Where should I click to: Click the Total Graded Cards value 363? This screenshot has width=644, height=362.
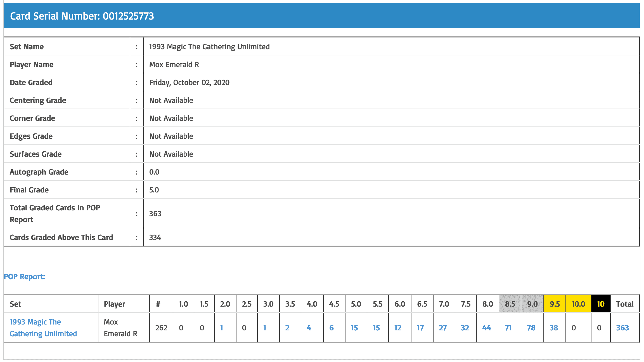coord(155,213)
